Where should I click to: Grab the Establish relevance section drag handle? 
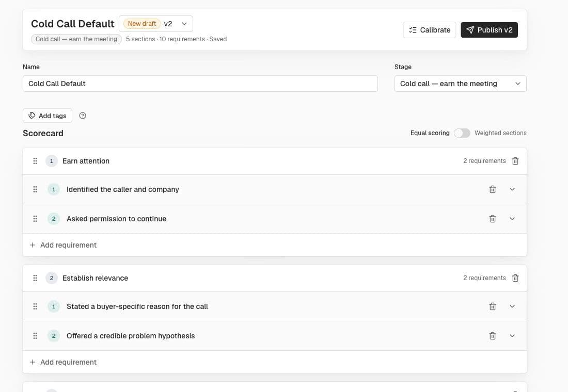click(35, 278)
